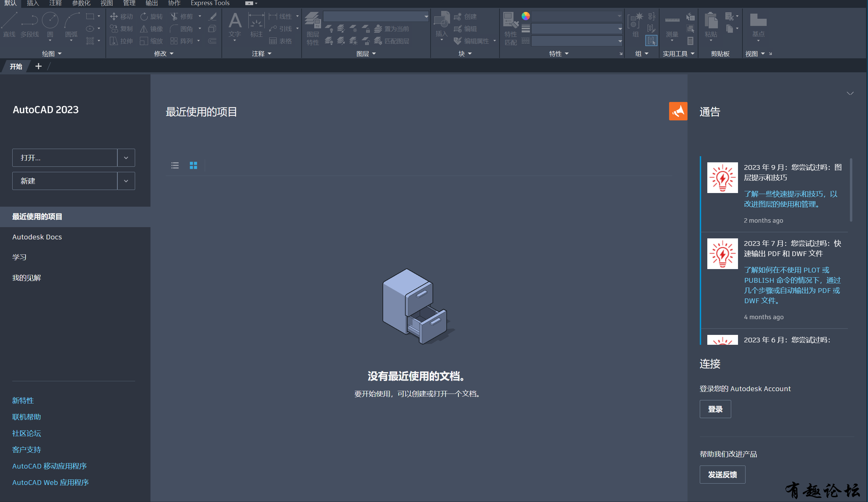Screen dimensions: 868x502
Task: Select the Line drawing tool
Action: 9,21
